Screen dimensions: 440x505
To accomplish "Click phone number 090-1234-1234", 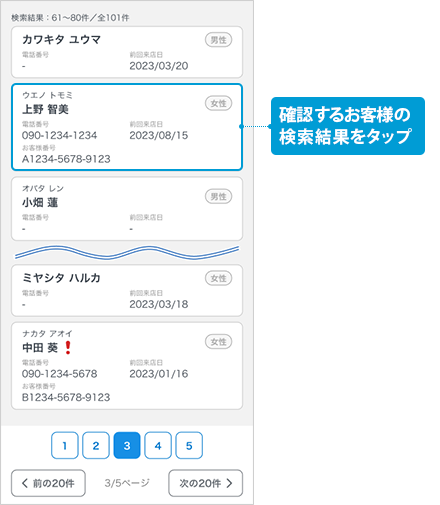I will coord(59,135).
